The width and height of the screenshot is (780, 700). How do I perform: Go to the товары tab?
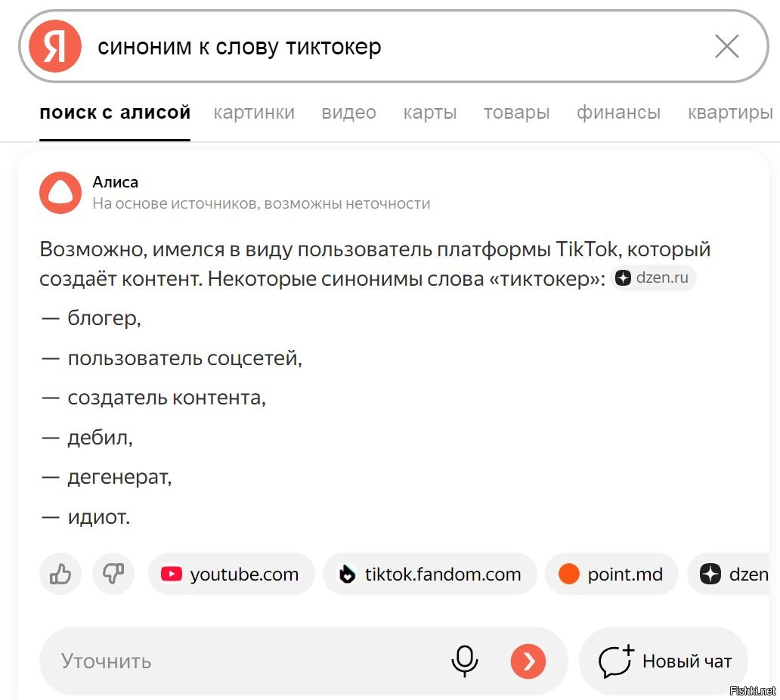click(516, 113)
